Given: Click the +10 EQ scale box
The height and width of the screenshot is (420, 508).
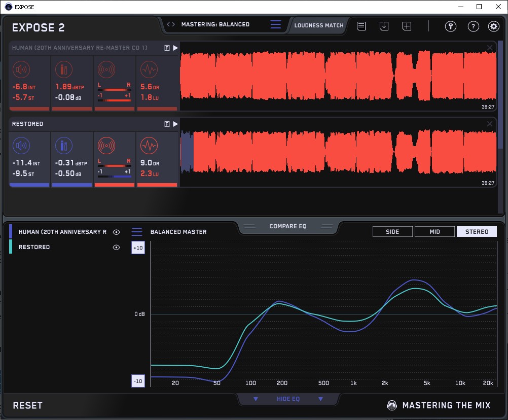Looking at the screenshot, I should 138,248.
